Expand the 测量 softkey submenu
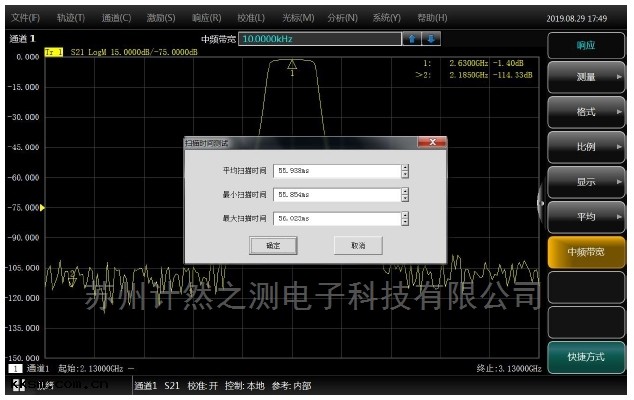Image resolution: width=634 pixels, height=400 pixels. coord(587,77)
